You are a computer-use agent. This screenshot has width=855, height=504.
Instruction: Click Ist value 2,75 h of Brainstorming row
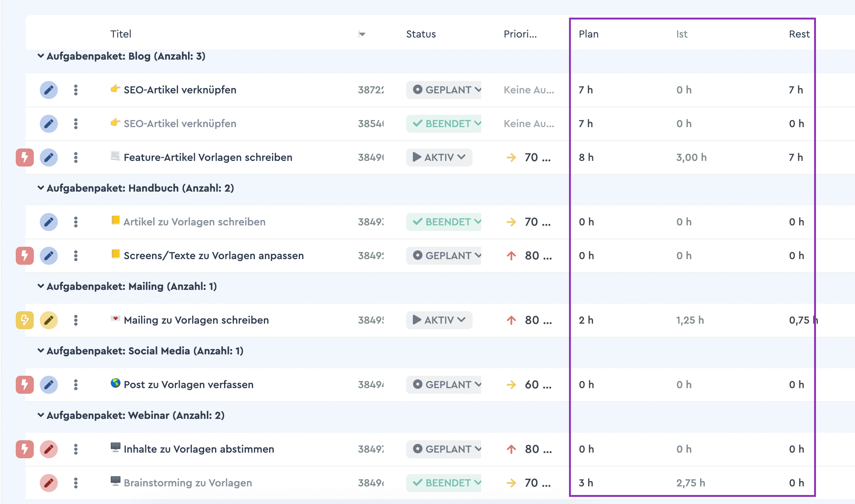(x=691, y=483)
